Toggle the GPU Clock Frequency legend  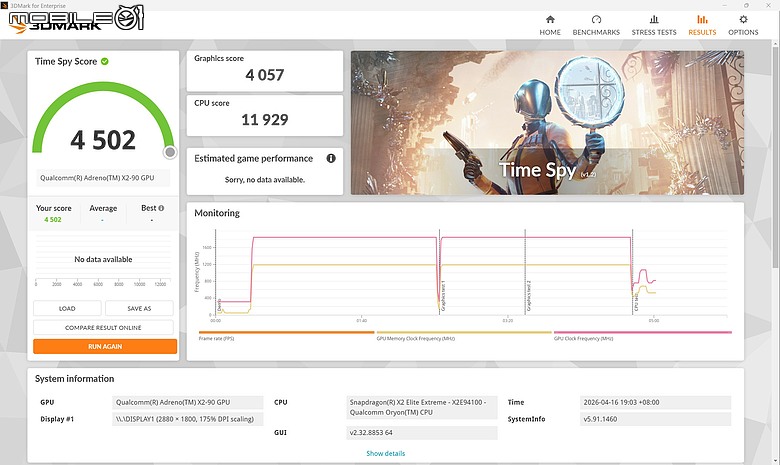click(x=642, y=335)
